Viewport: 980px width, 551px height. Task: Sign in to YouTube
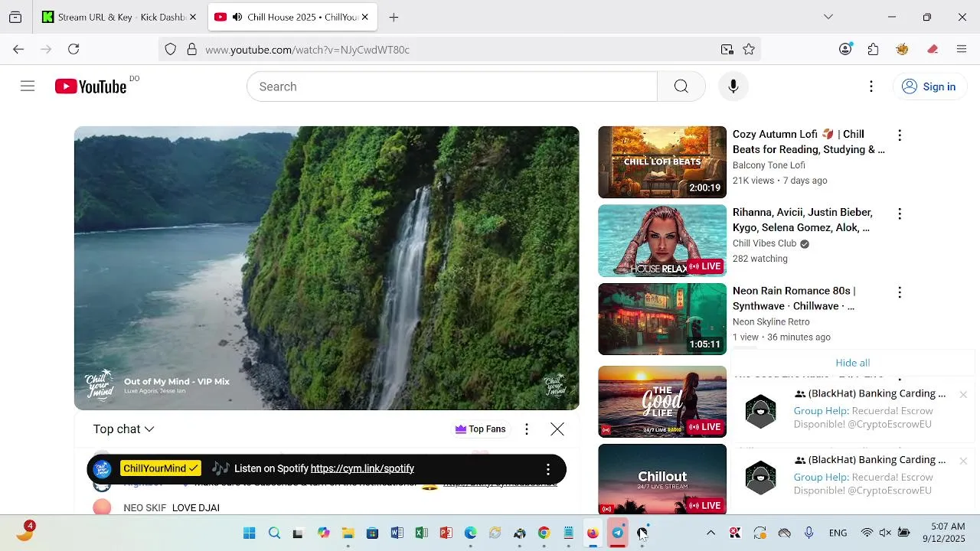point(928,86)
